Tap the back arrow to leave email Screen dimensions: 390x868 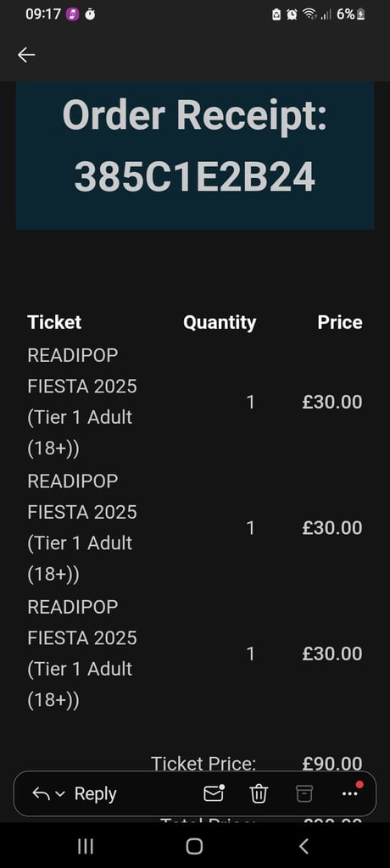[x=26, y=55]
